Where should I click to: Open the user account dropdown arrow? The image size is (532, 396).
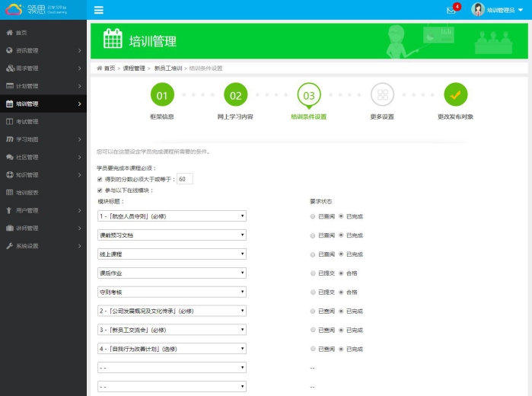[x=521, y=10]
